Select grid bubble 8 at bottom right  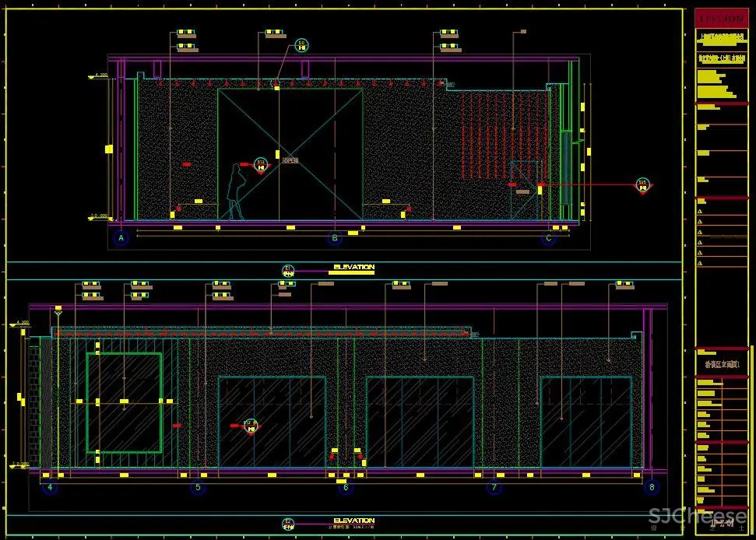tap(652, 488)
